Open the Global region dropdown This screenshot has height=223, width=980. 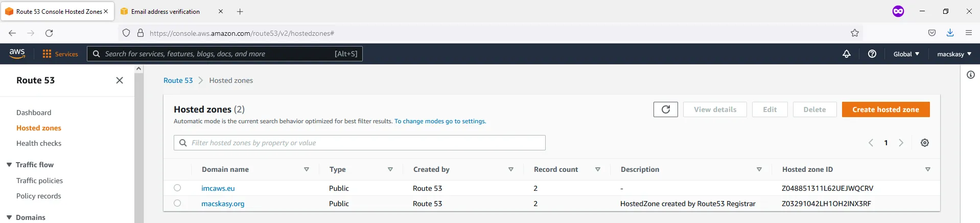pyautogui.click(x=906, y=54)
